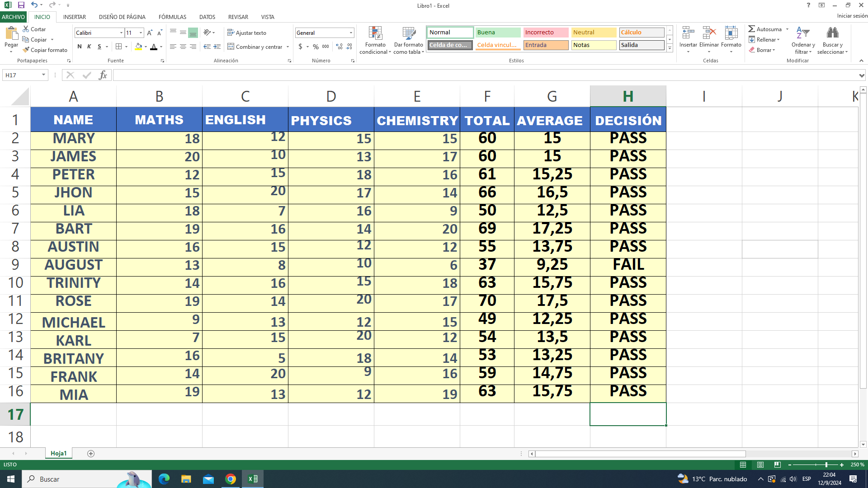The width and height of the screenshot is (868, 488).
Task: Apply the Buena cell style swatch
Action: pyautogui.click(x=498, y=33)
